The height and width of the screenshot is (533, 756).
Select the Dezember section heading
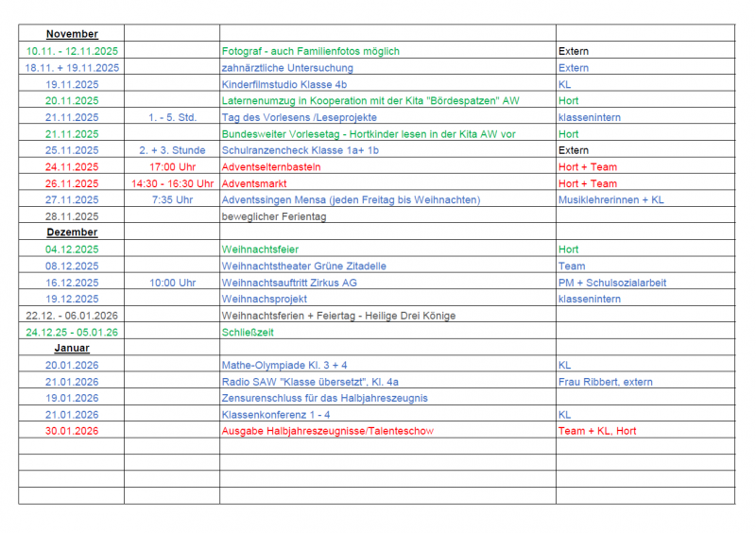coord(72,232)
